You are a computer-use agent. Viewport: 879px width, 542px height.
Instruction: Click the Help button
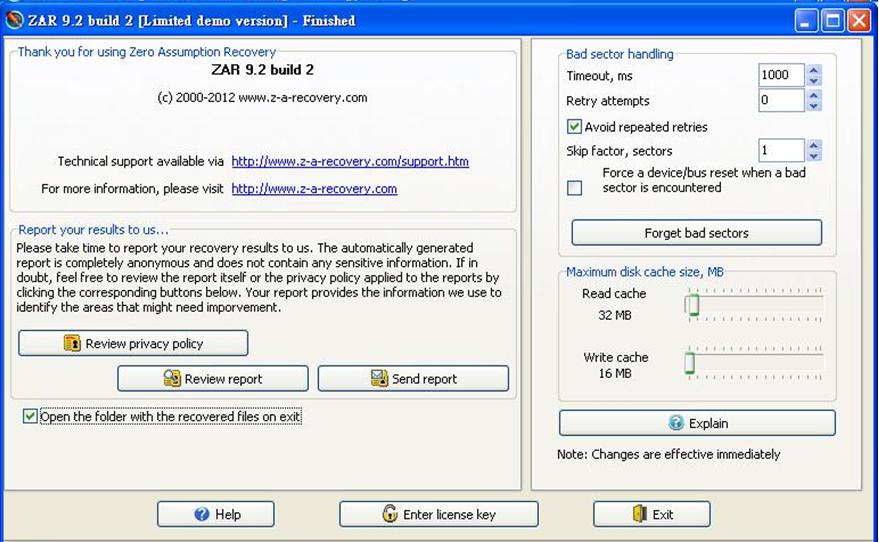[216, 514]
